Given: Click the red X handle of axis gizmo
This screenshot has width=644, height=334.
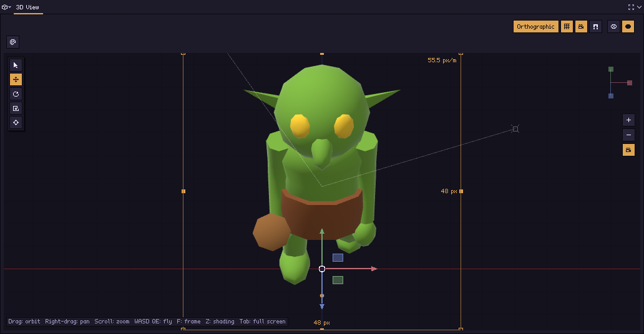Looking at the screenshot, I should coord(630,83).
